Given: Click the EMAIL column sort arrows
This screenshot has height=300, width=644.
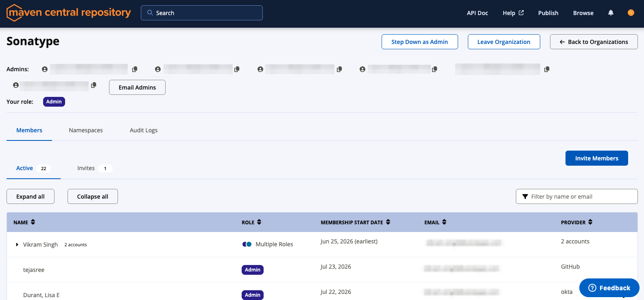Looking at the screenshot, I should pos(444,222).
